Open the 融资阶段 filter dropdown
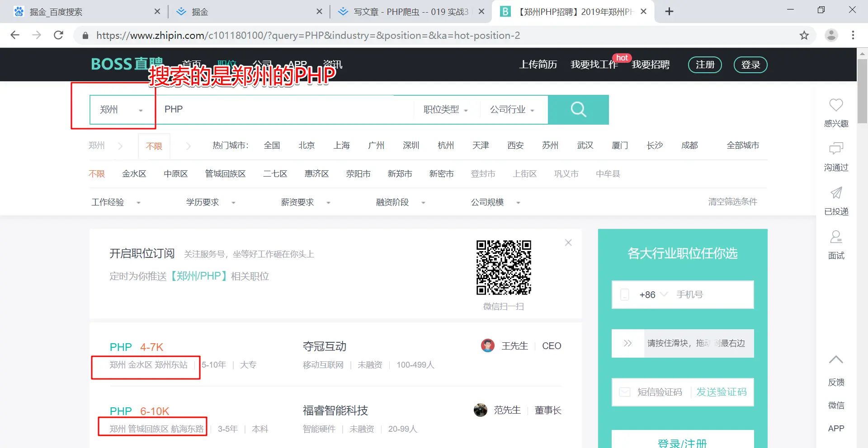Viewport: 868px width, 448px height. point(401,202)
